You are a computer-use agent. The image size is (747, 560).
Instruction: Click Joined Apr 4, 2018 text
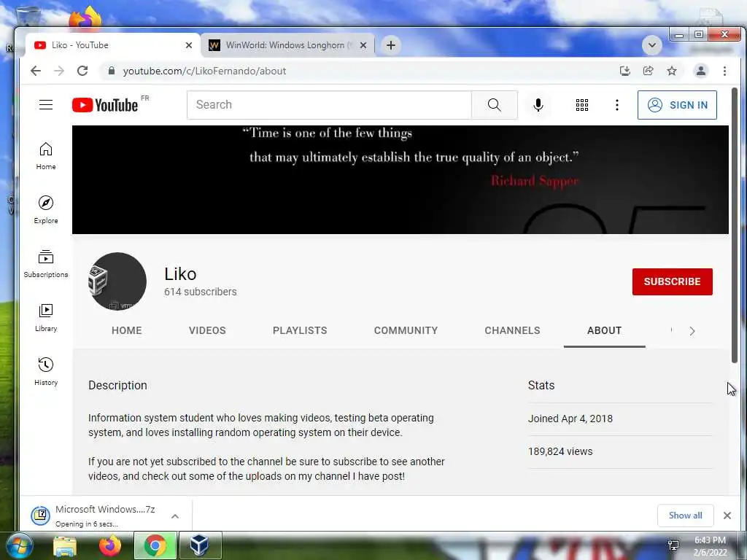point(570,419)
